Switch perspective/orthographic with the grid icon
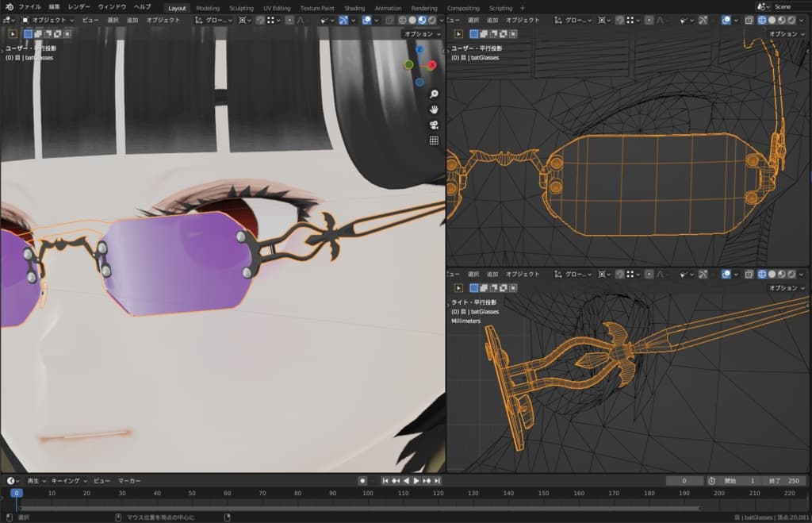812x523 pixels. (434, 140)
